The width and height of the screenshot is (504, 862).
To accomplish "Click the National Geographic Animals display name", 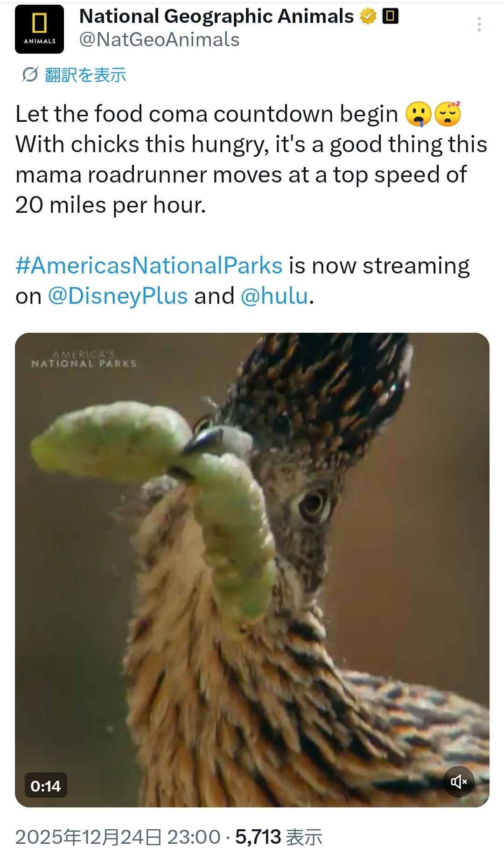I will click(x=217, y=17).
